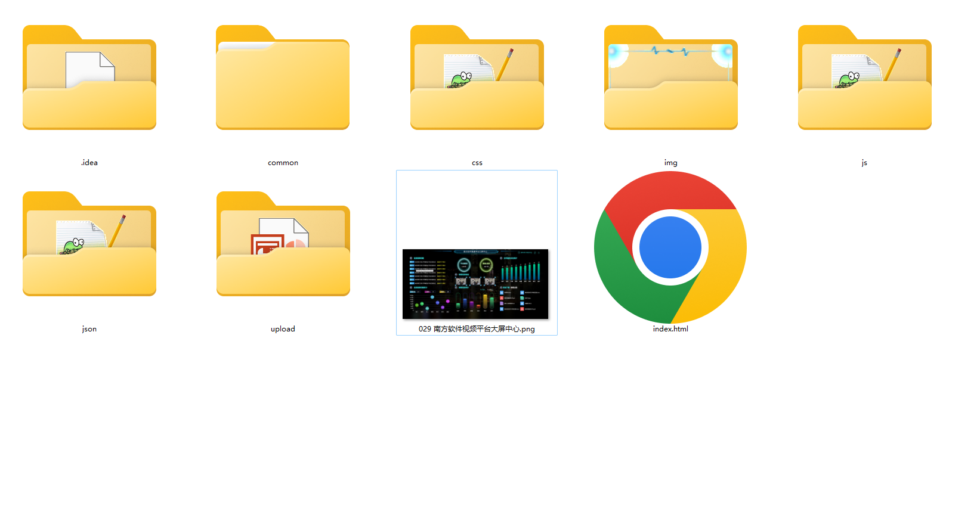The width and height of the screenshot is (980, 521).
Task: Click the 'js' folder name label
Action: click(864, 163)
